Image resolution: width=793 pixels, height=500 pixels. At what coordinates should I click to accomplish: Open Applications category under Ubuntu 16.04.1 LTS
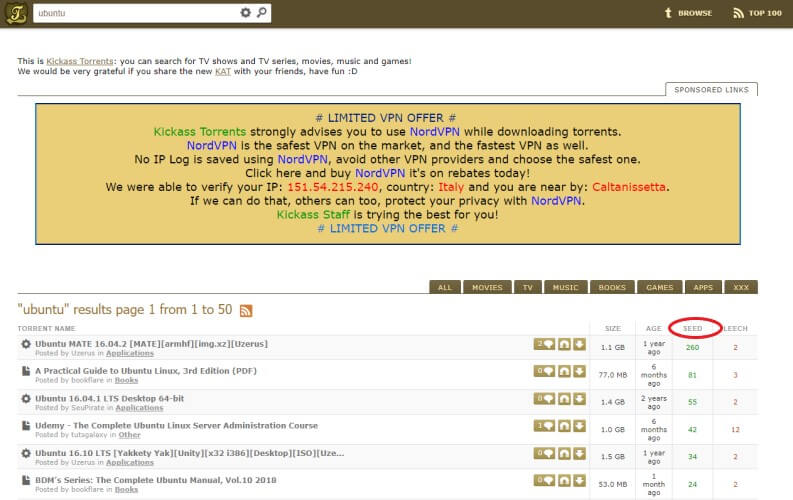[139, 408]
